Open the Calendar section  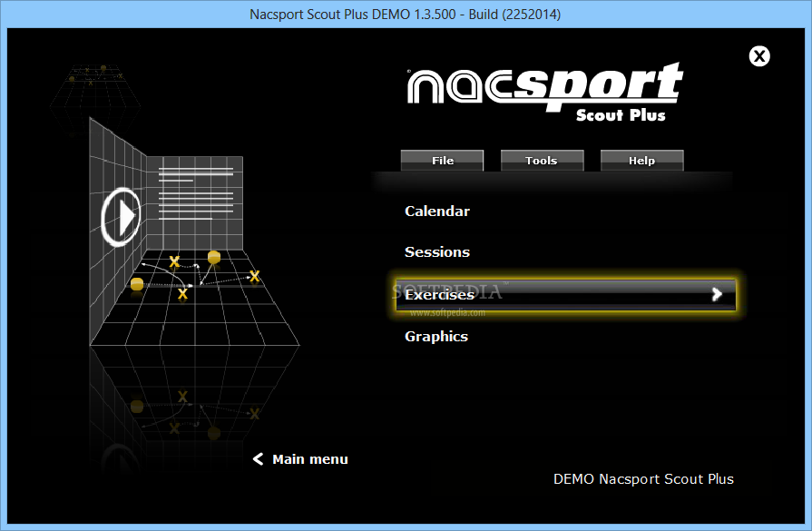(x=437, y=211)
